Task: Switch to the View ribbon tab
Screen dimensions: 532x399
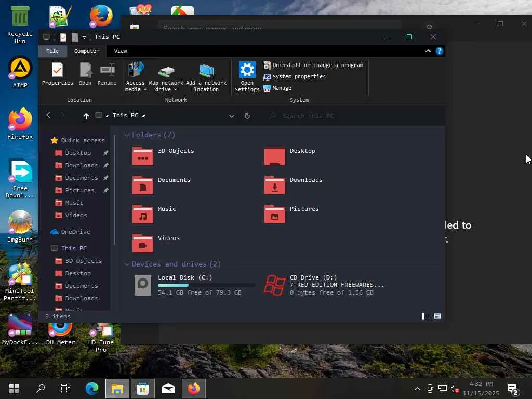Action: [x=121, y=51]
